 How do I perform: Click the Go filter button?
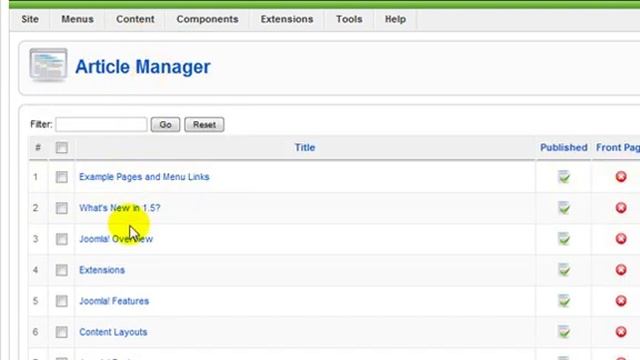coord(165,124)
